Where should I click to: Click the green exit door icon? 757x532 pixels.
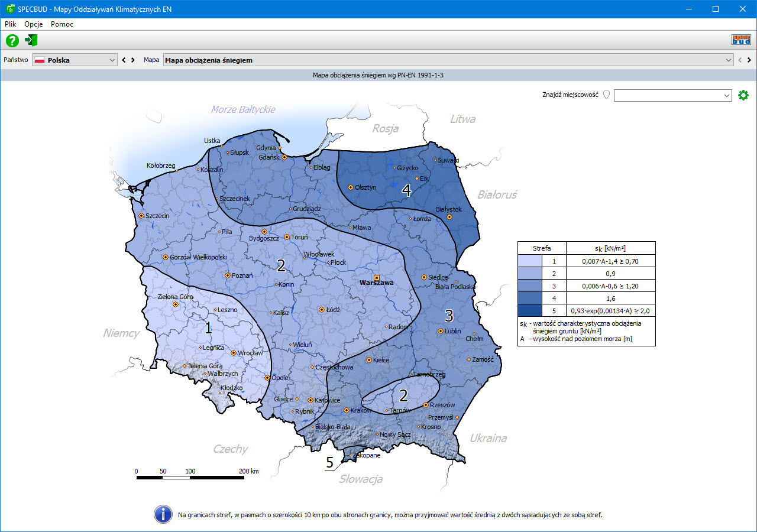(31, 40)
